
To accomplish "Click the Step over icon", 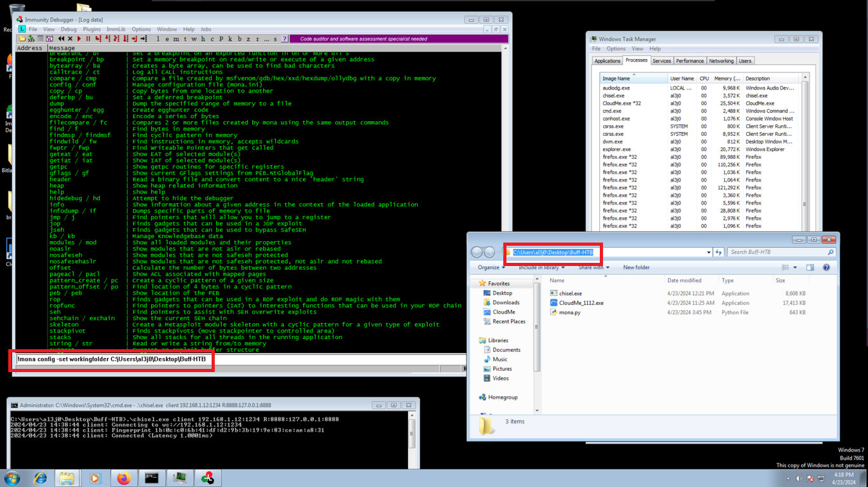I will point(107,39).
